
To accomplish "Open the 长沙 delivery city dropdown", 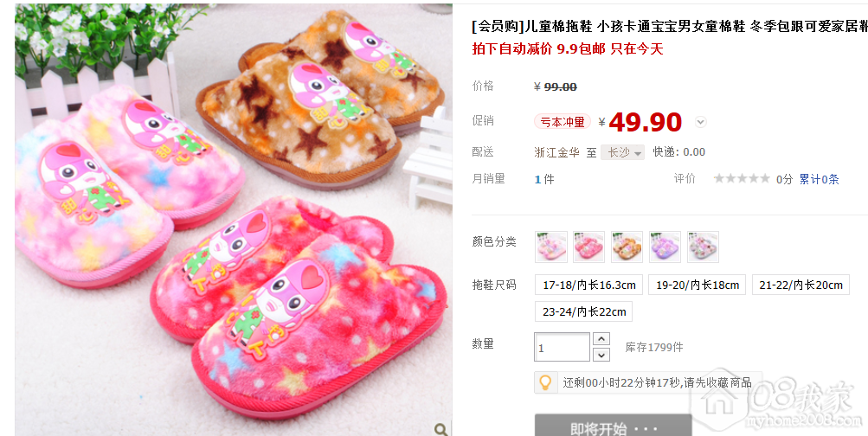I will [x=623, y=152].
